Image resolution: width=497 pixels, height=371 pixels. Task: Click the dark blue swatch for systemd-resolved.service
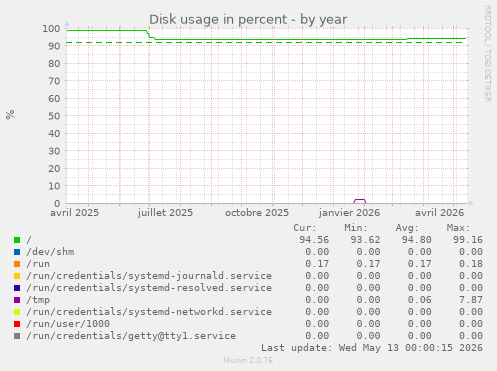point(17,288)
